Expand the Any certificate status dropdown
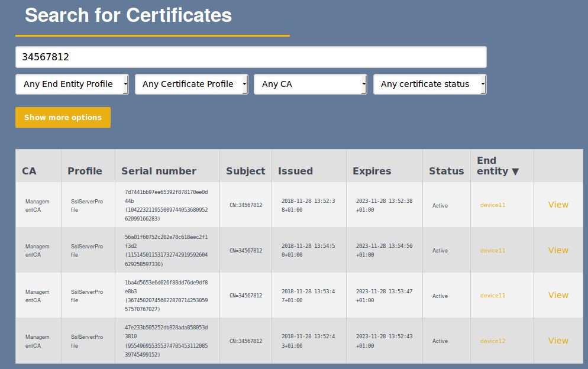 (429, 84)
